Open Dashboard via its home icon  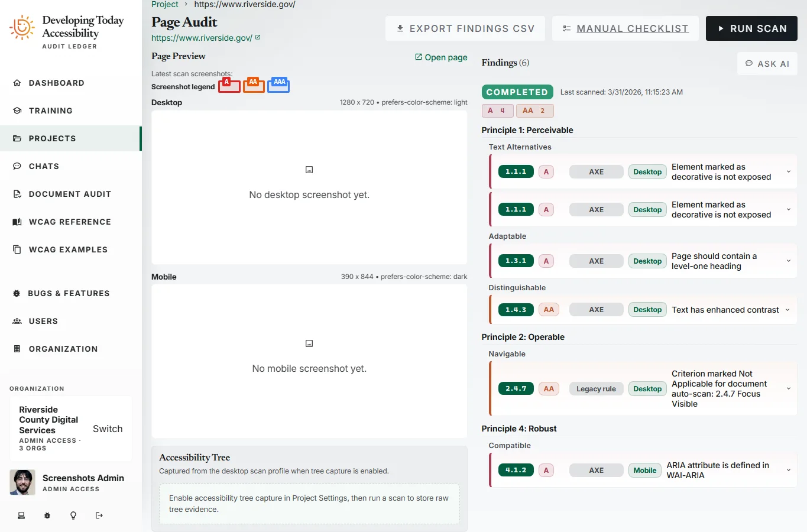(x=17, y=83)
